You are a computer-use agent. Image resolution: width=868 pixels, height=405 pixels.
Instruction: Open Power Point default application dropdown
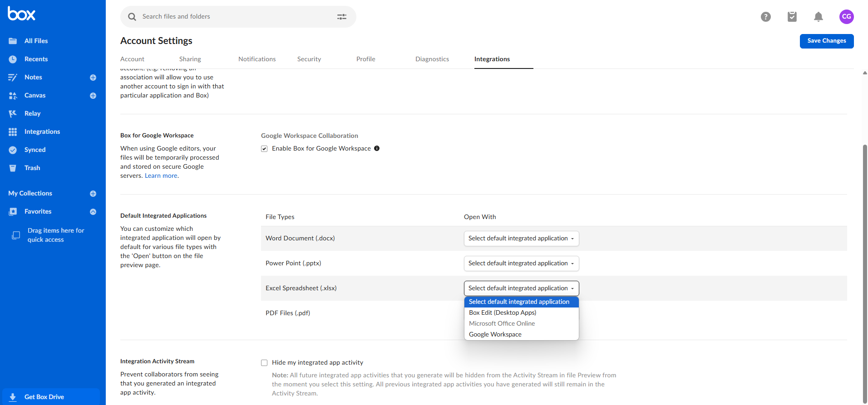pyautogui.click(x=521, y=263)
